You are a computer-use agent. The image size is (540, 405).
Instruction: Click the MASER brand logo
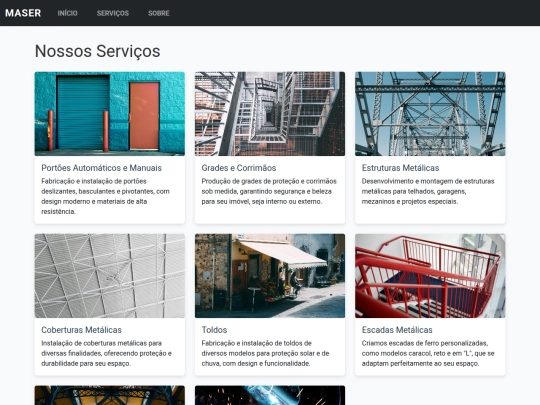click(23, 13)
